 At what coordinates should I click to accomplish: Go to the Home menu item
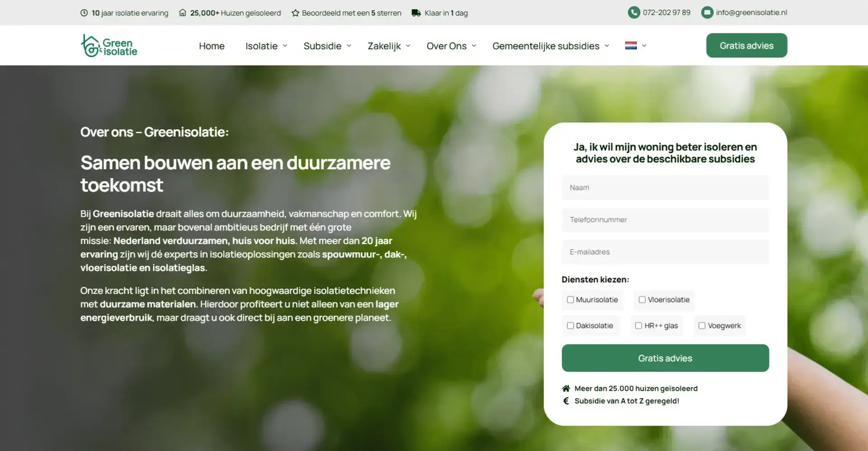click(x=212, y=46)
